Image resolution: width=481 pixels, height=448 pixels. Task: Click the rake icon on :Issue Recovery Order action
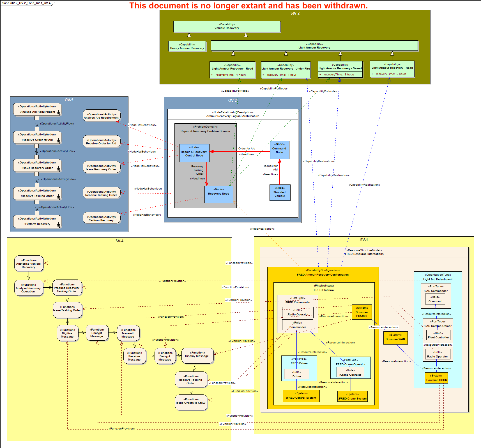(x=58, y=169)
